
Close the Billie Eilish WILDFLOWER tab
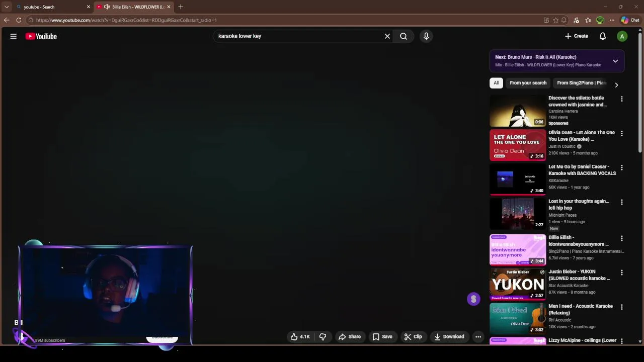(169, 7)
